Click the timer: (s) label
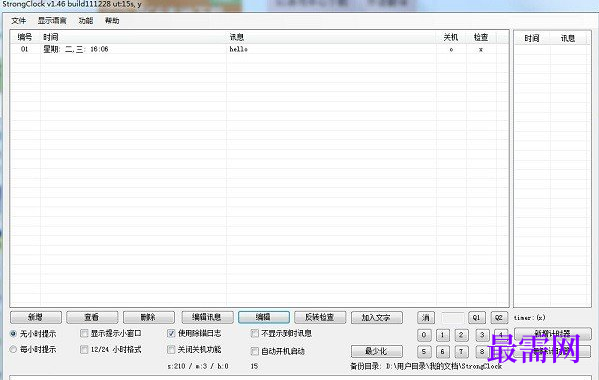The width and height of the screenshot is (599, 380). pyautogui.click(x=529, y=317)
